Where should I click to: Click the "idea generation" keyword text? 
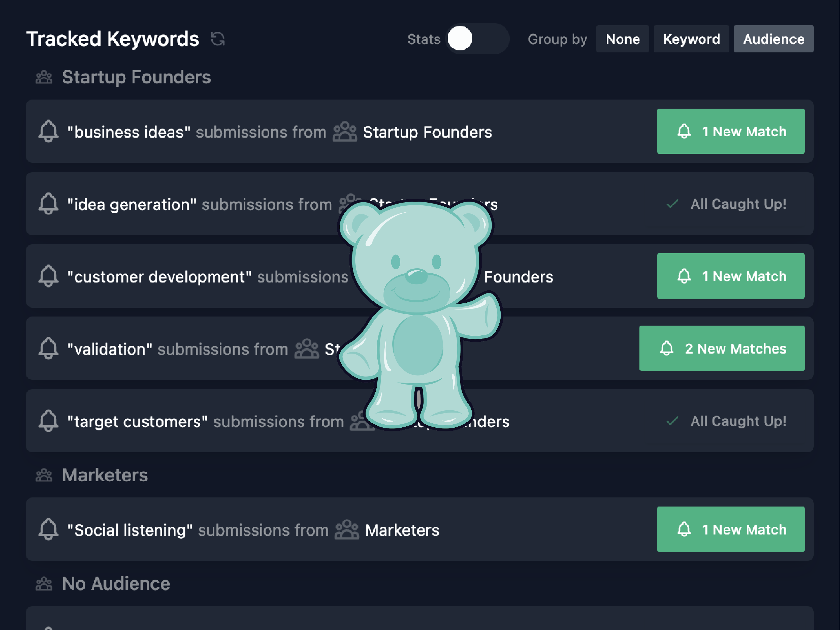tap(132, 205)
